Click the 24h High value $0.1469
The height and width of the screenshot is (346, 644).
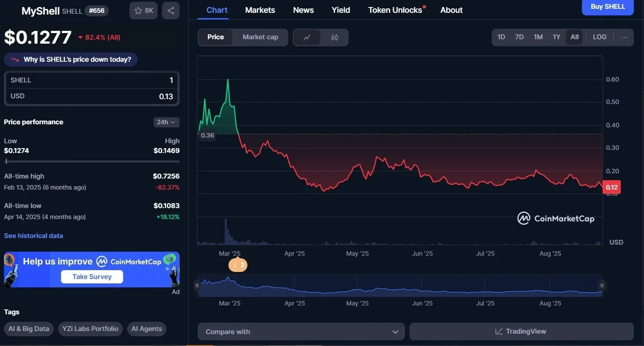[166, 151]
